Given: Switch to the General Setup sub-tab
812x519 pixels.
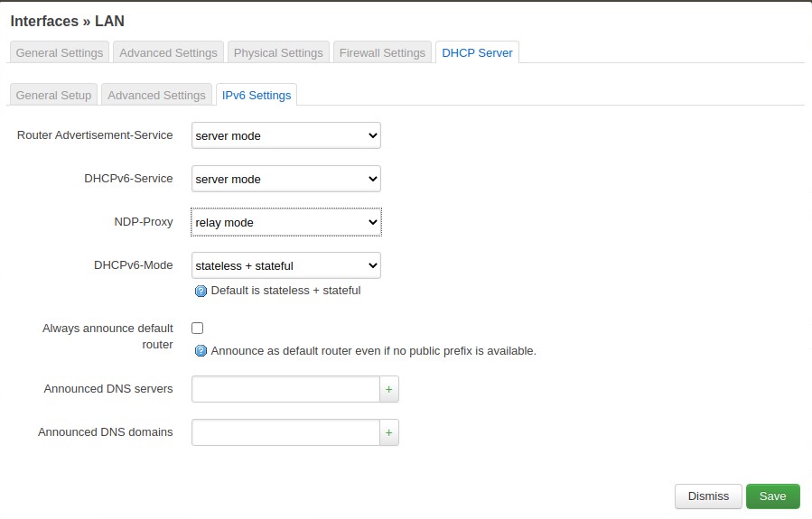Looking at the screenshot, I should point(53,95).
